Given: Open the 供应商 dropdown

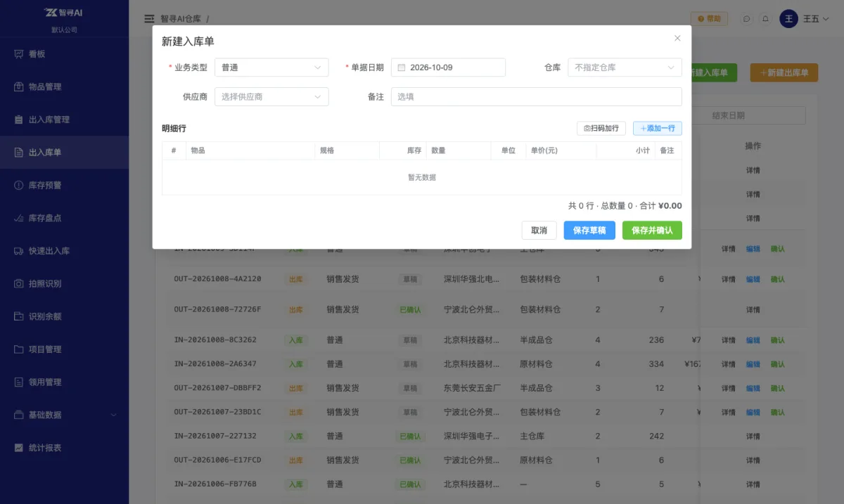Looking at the screenshot, I should point(271,96).
